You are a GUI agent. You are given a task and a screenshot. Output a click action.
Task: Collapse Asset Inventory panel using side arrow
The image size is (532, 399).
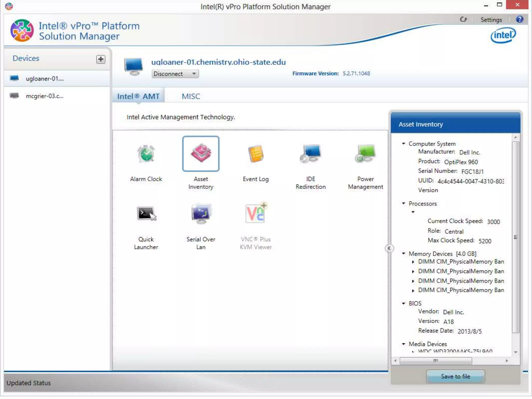(x=389, y=248)
